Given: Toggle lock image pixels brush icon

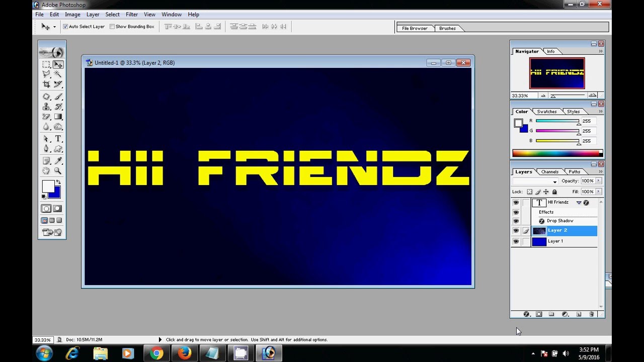Looking at the screenshot, I should pyautogui.click(x=538, y=192).
